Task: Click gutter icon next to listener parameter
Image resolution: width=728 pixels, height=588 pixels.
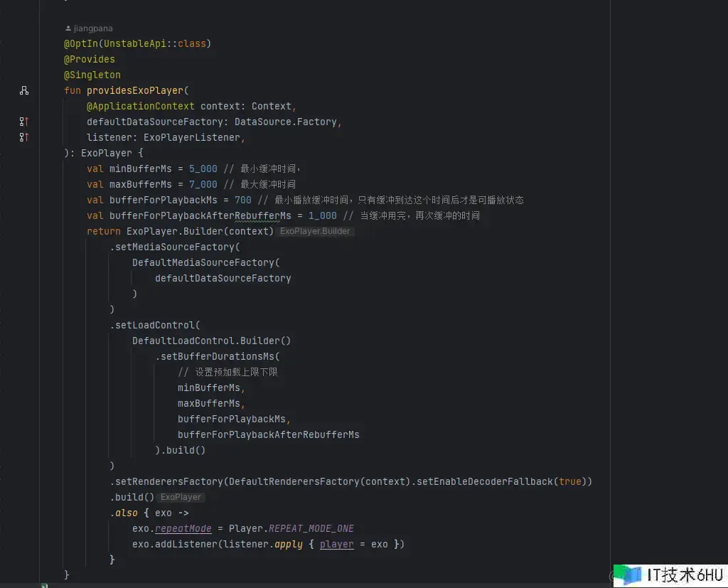Action: coord(24,137)
